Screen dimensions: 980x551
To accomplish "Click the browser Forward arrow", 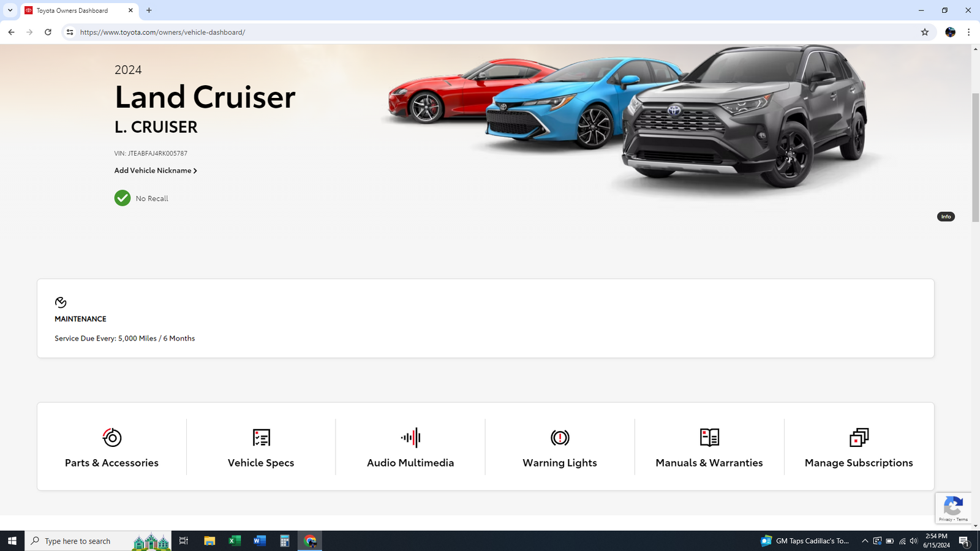I will [29, 32].
